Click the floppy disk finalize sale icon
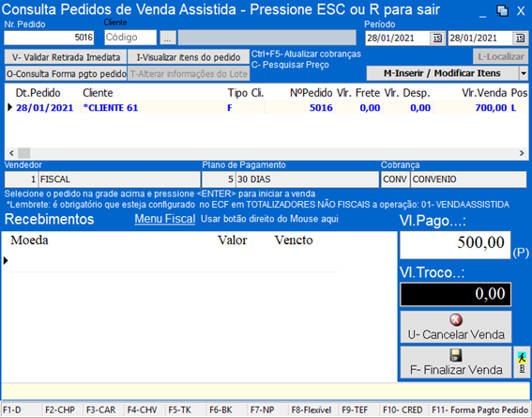The width and height of the screenshot is (532, 418). (456, 355)
